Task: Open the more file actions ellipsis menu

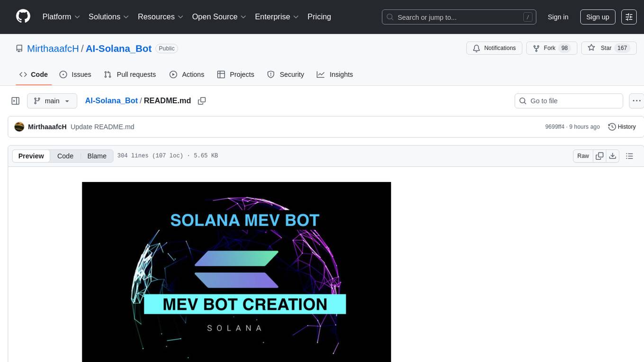Action: pos(636,101)
